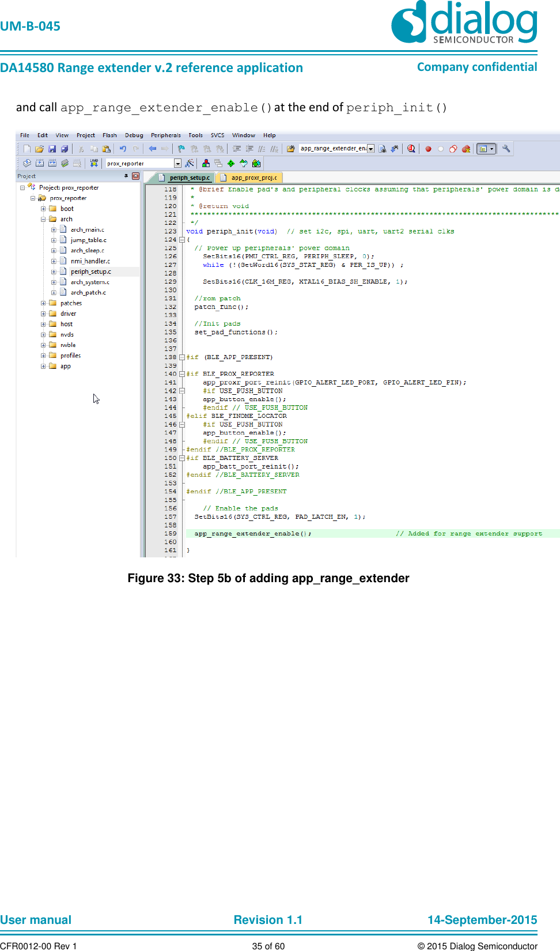This screenshot has height=951, width=560.
Task: Click the Find in Files icon
Action: pos(291,149)
